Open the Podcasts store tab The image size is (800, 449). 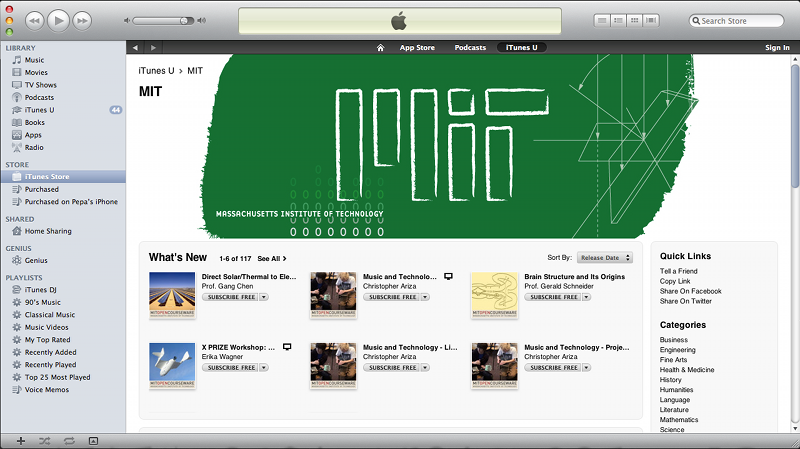click(x=470, y=47)
